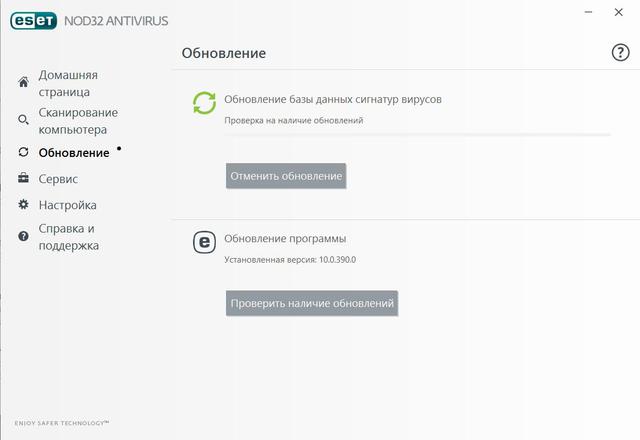Screen dimensions: 640x440
Task: Open Справка и поддержка
Action: coord(68,237)
